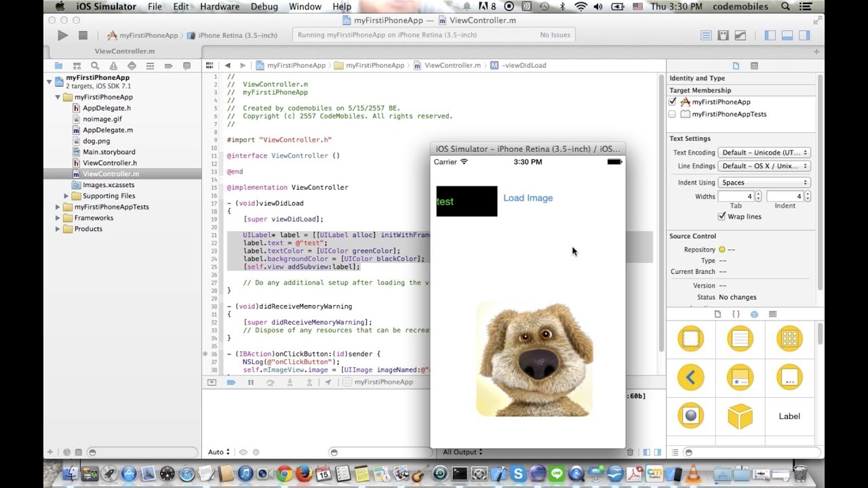Click the Step into debug button

pos(290,382)
